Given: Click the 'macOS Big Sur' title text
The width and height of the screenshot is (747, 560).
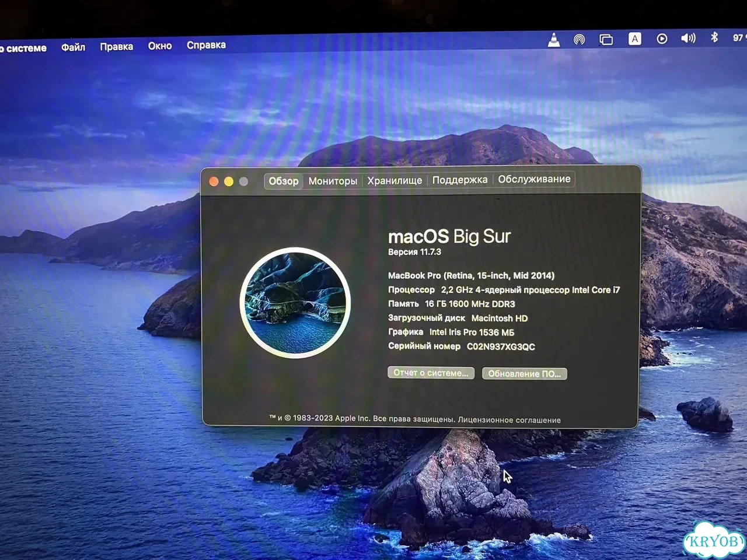Looking at the screenshot, I should [449, 236].
